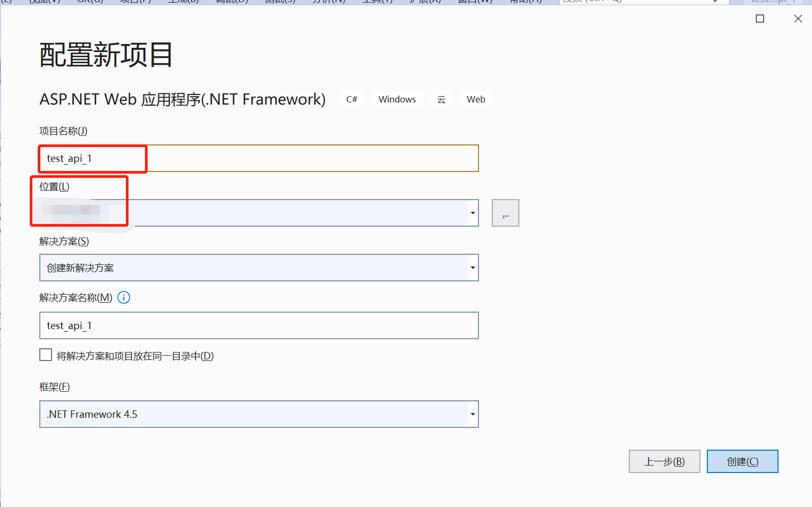812x507 pixels.
Task: Select the C# language tag
Action: tap(351, 99)
